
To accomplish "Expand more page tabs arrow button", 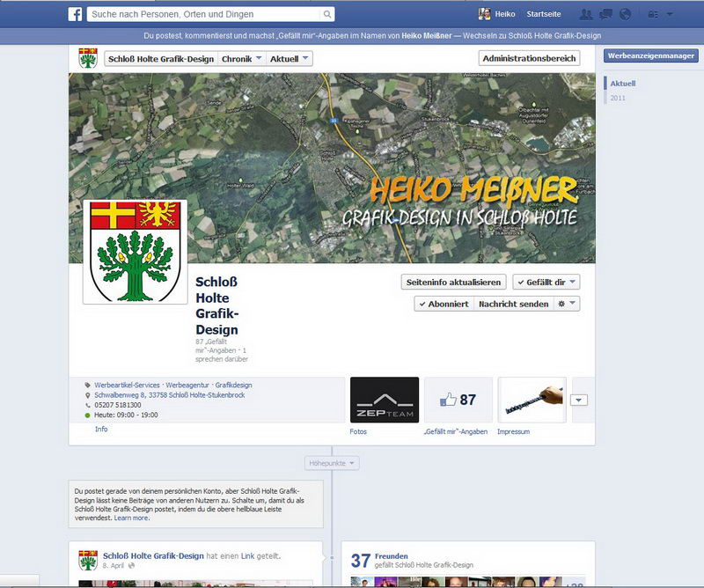I will point(579,400).
